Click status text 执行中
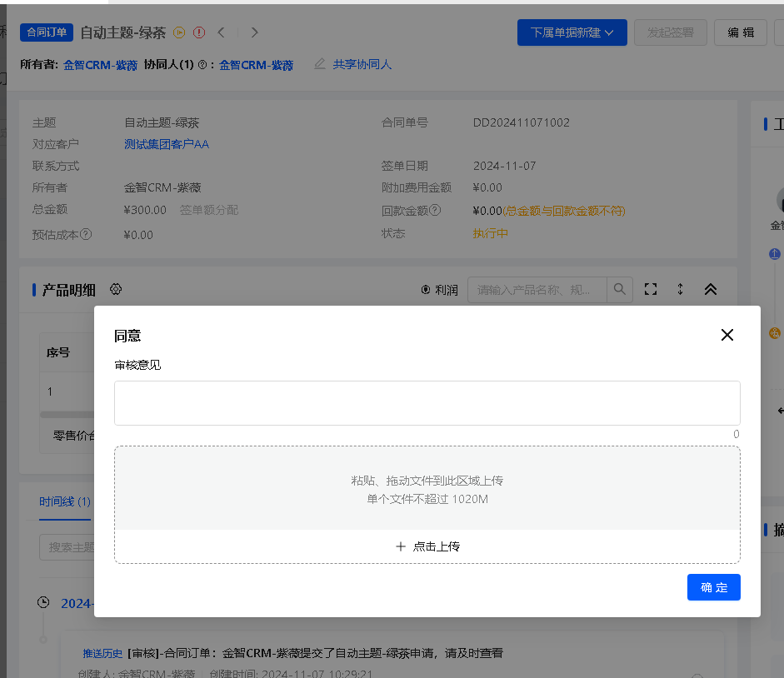The width and height of the screenshot is (784, 678). 490,233
